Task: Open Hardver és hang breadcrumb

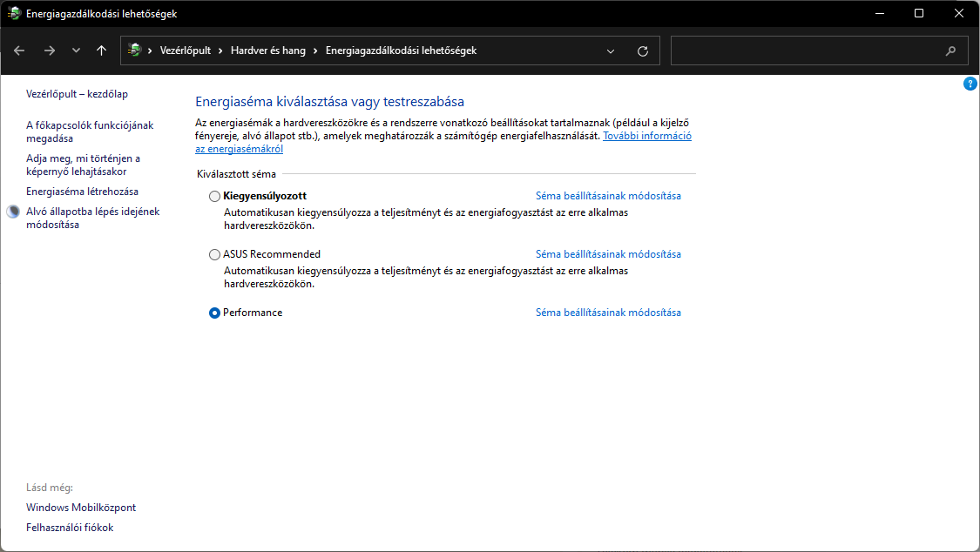Action: [x=268, y=50]
